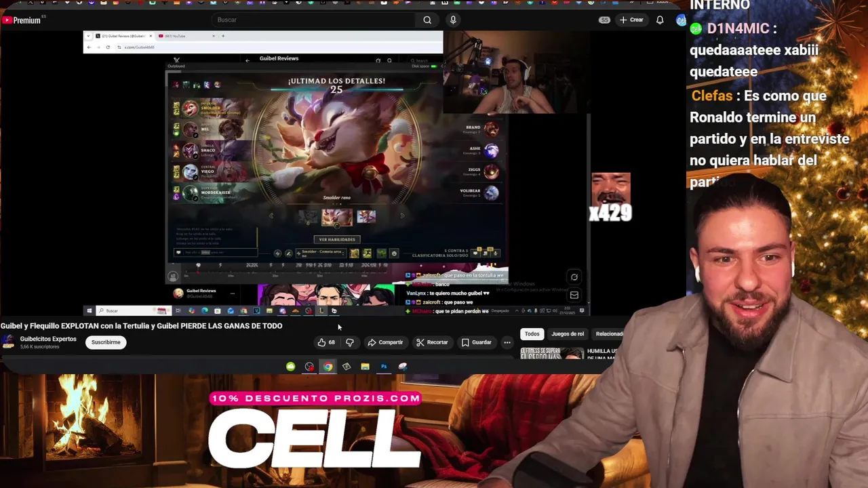
Task: Click the Guibelcitos Expertos channel avatar
Action: coord(8,342)
